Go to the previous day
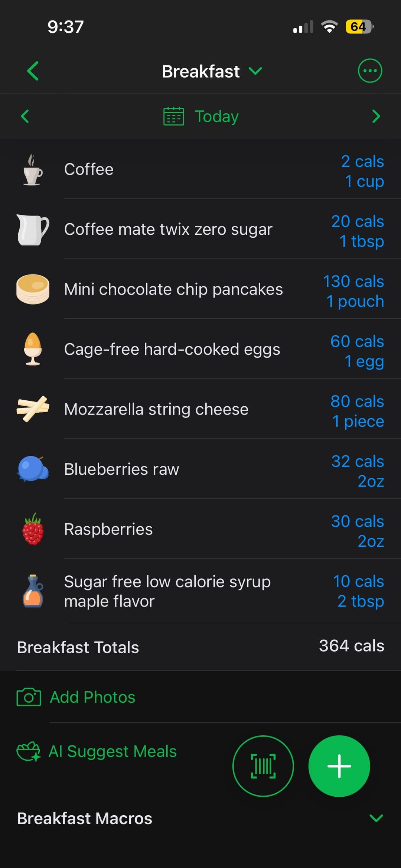This screenshot has height=868, width=401. (25, 116)
